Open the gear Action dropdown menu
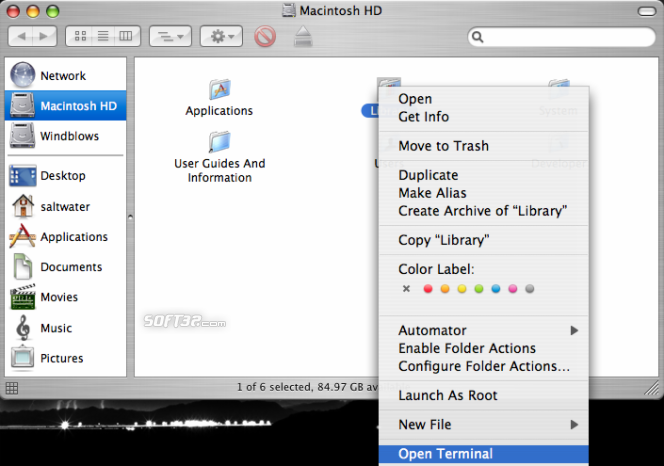 coord(221,37)
